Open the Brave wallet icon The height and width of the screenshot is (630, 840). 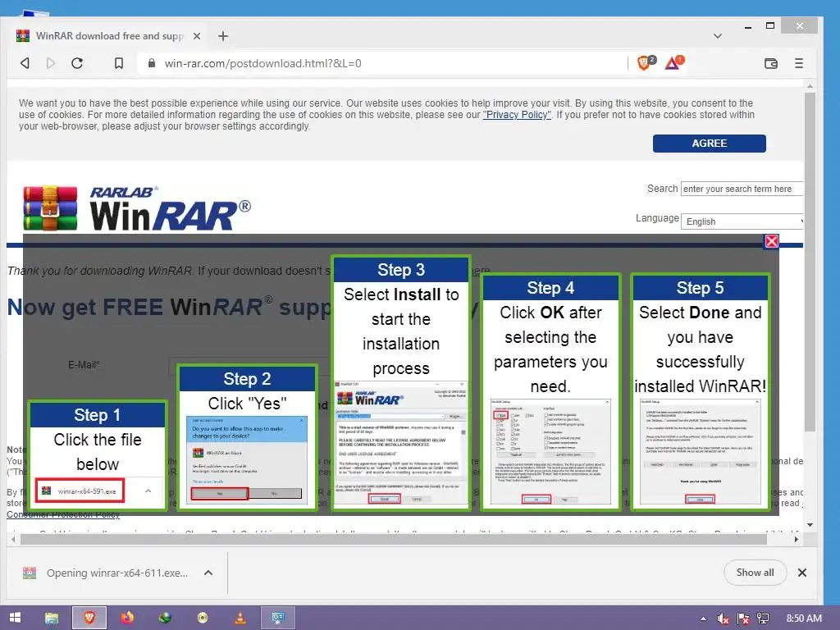click(771, 63)
